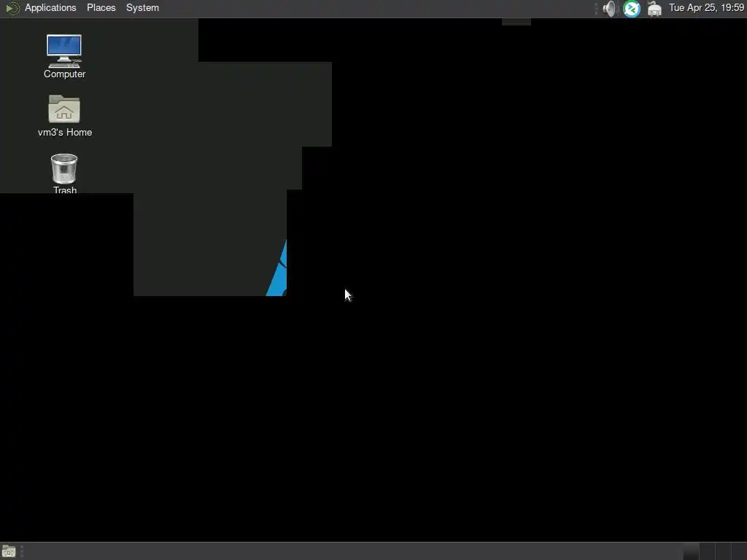
Task: Switch to the third workspace in the switcher
Action: (723, 551)
